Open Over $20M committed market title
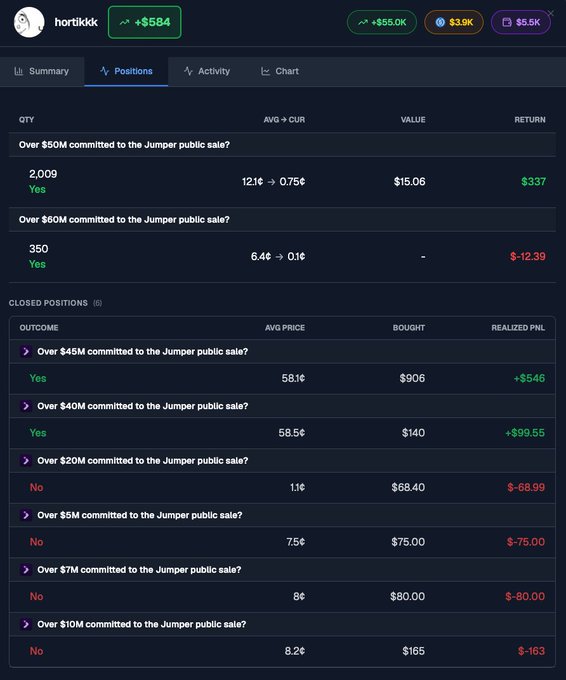Screen dimensions: 566x680 [143, 461]
